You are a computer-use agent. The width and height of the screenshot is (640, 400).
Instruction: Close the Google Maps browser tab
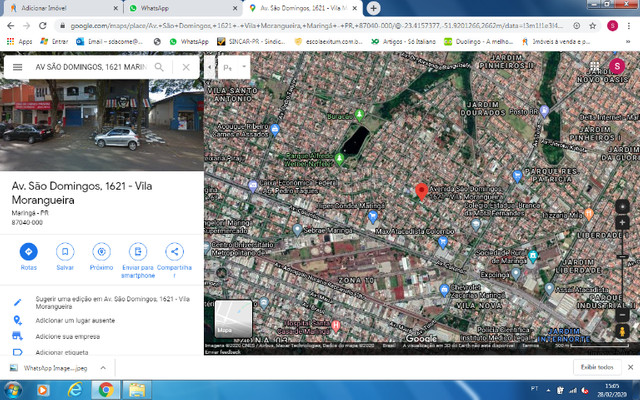(355, 8)
